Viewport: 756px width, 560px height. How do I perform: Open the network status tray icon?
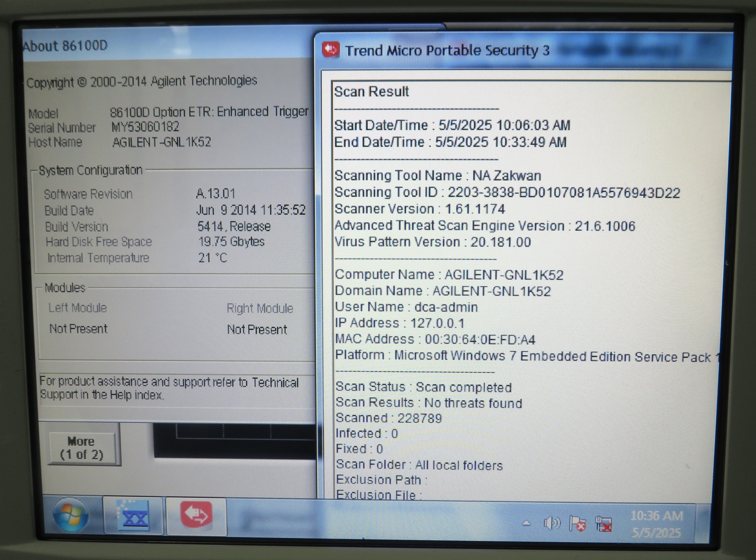604,524
